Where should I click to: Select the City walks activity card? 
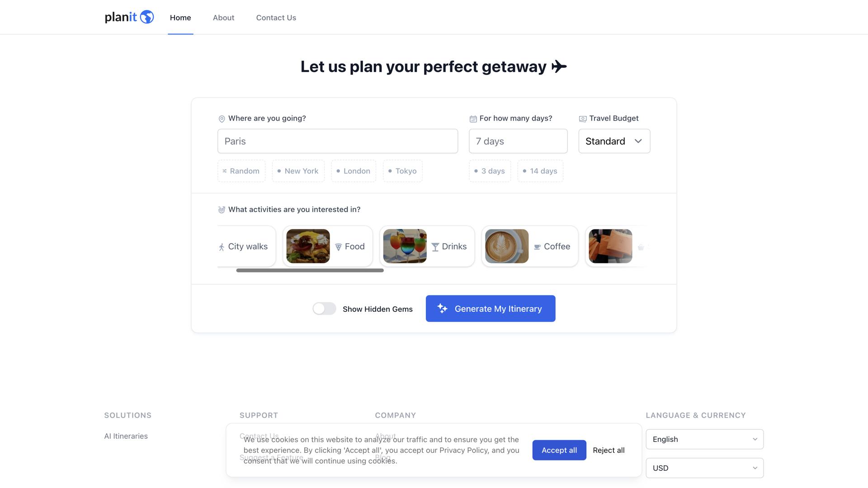[x=246, y=246]
